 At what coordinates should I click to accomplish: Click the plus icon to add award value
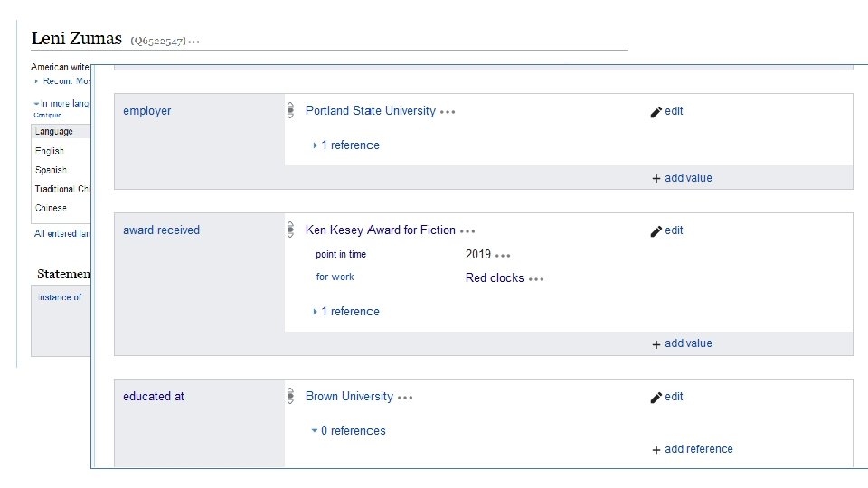[656, 343]
